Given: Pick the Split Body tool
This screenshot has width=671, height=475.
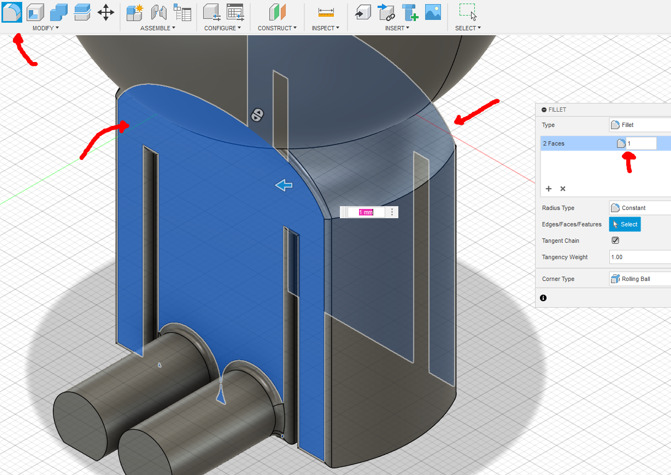Looking at the screenshot, I should click(82, 12).
